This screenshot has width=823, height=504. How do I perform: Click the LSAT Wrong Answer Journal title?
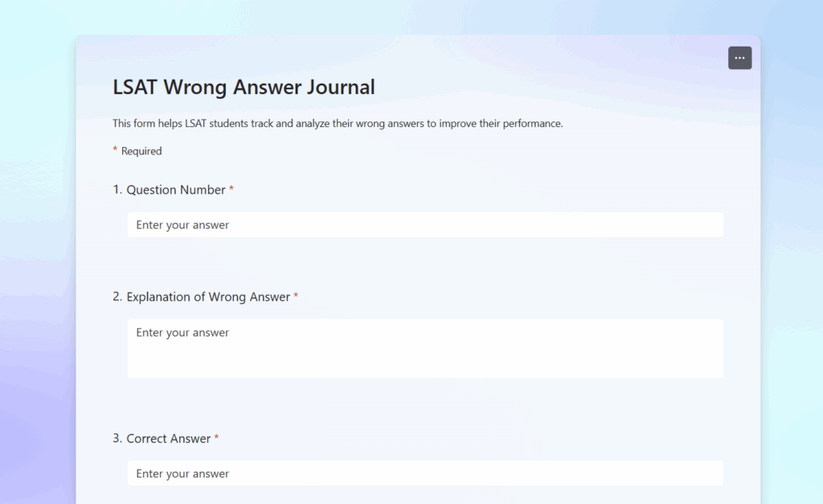[x=244, y=87]
